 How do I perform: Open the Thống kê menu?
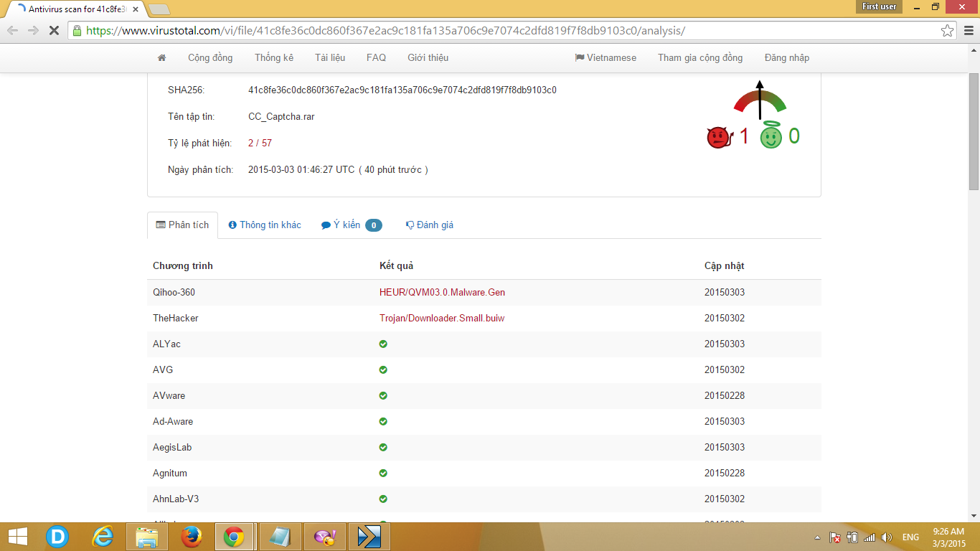point(274,57)
